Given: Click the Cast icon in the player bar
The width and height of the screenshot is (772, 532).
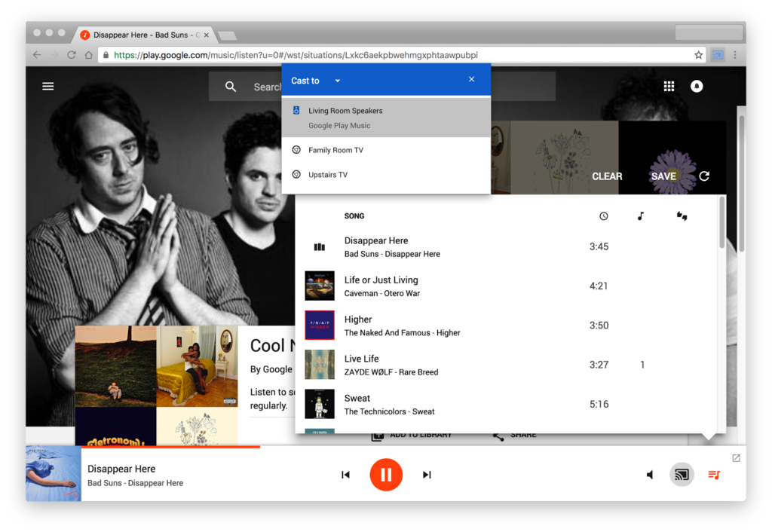Looking at the screenshot, I should coord(682,474).
